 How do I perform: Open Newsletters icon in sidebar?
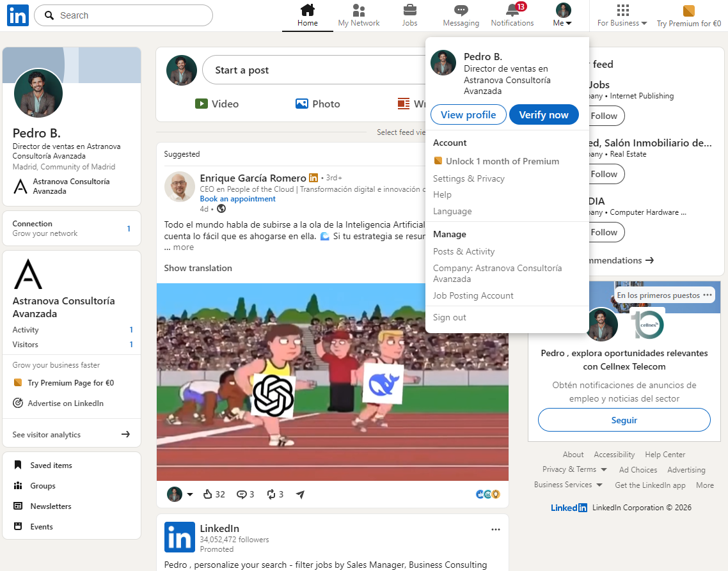pyautogui.click(x=18, y=506)
